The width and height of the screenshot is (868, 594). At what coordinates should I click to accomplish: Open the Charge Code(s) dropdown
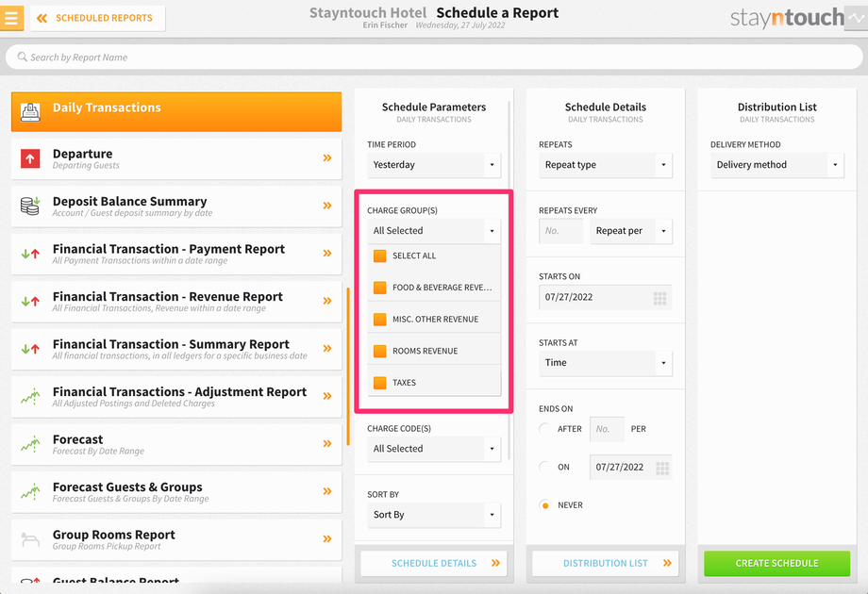[x=434, y=449]
